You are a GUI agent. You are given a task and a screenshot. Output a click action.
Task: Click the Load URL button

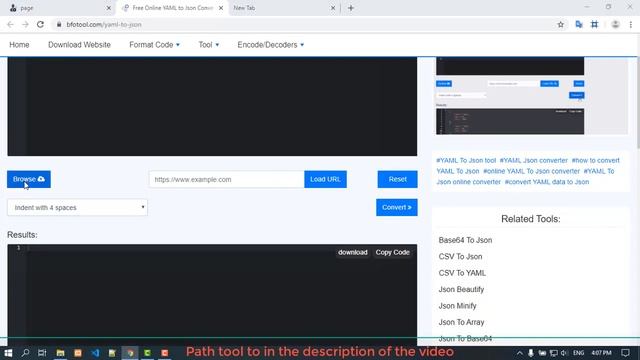(x=325, y=179)
